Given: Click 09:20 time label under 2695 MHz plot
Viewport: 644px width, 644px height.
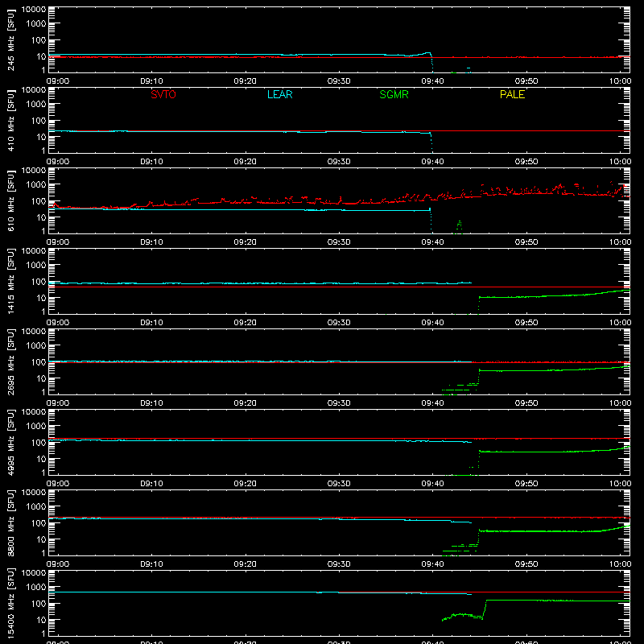Looking at the screenshot, I should (245, 403).
